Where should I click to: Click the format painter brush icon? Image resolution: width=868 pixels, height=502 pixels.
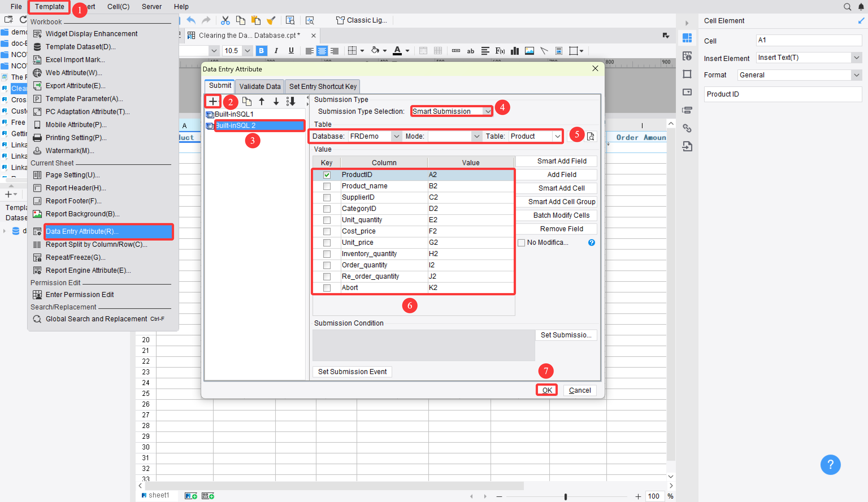[x=271, y=20]
